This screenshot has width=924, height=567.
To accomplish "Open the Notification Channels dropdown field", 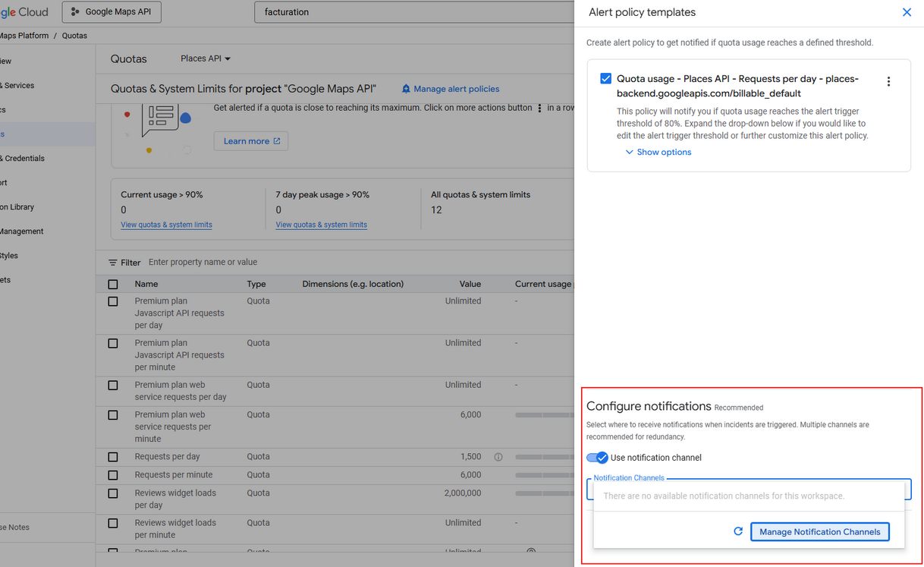I will [x=749, y=489].
